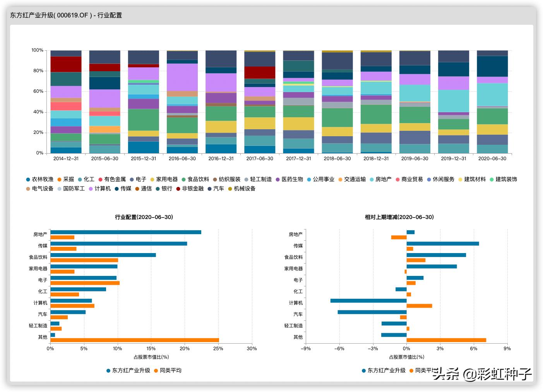Select the 传媒 legend marker
This screenshot has height=392, width=543.
116,188
